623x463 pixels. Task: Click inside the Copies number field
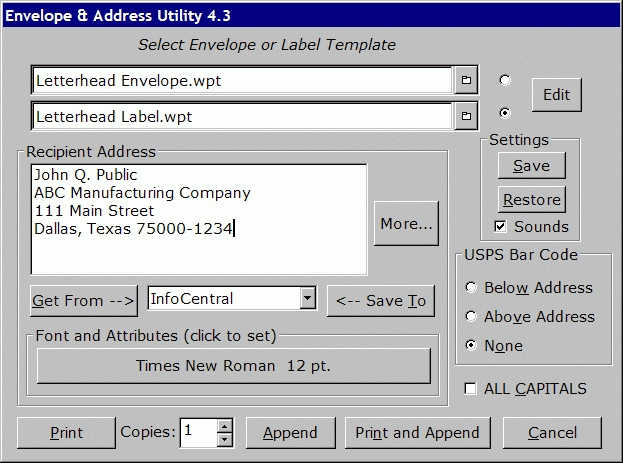tap(199, 432)
